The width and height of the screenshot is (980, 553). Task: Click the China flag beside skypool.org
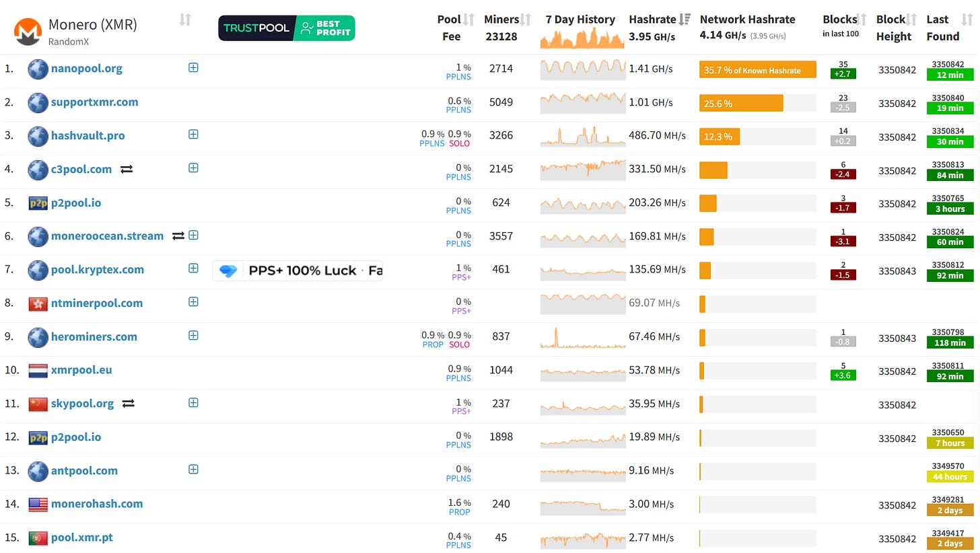point(38,404)
